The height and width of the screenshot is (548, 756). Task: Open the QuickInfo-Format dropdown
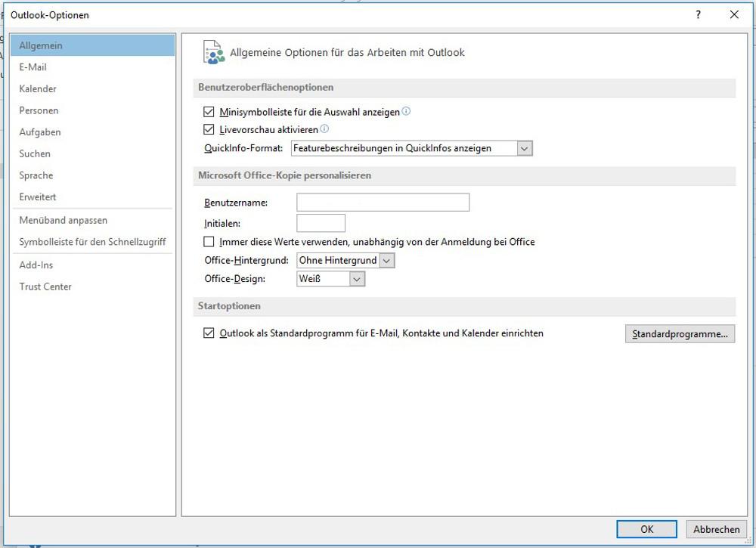[x=525, y=148]
